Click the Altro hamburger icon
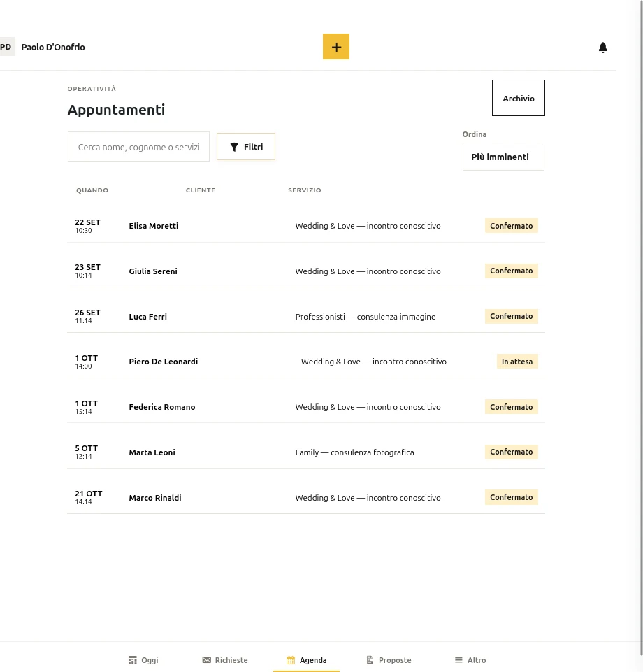The height and width of the screenshot is (672, 643). point(458,660)
